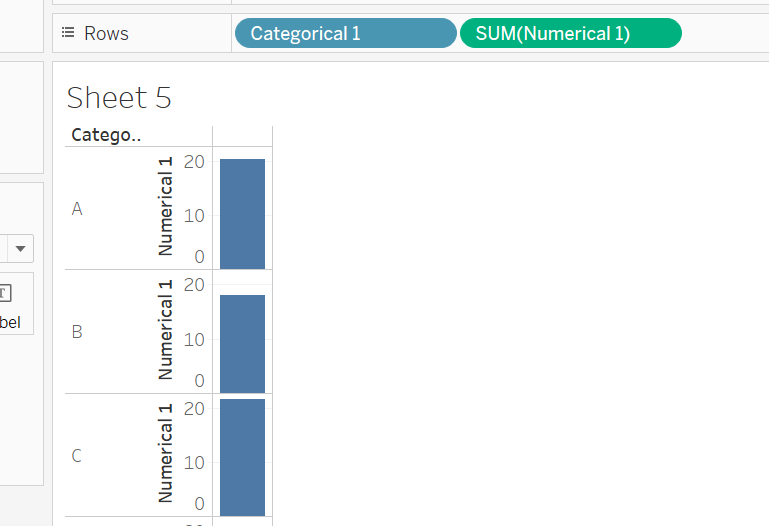This screenshot has width=769, height=526.
Task: Click the Numerical 1 axis title in row B
Action: (166, 330)
